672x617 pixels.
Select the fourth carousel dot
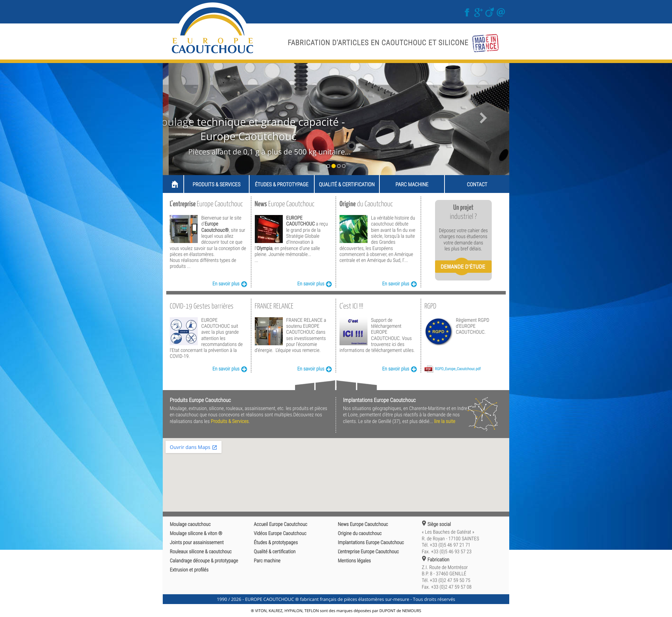click(x=344, y=166)
